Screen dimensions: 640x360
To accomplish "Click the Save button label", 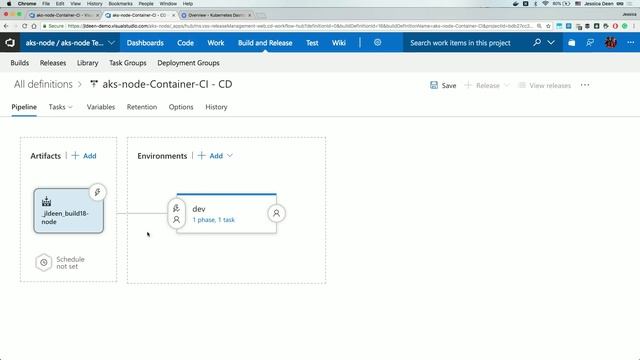I will pos(449,85).
